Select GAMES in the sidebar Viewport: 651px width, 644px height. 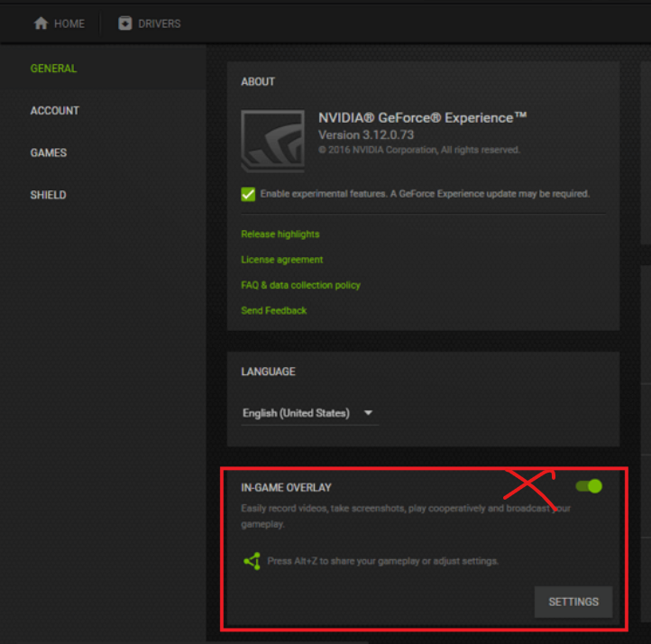[x=49, y=152]
